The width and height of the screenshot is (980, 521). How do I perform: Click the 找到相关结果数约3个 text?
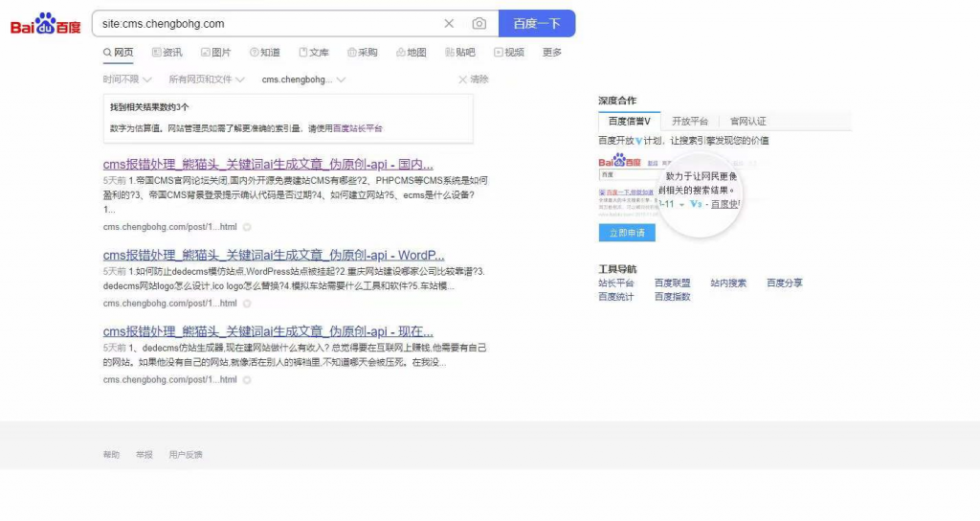click(x=149, y=107)
